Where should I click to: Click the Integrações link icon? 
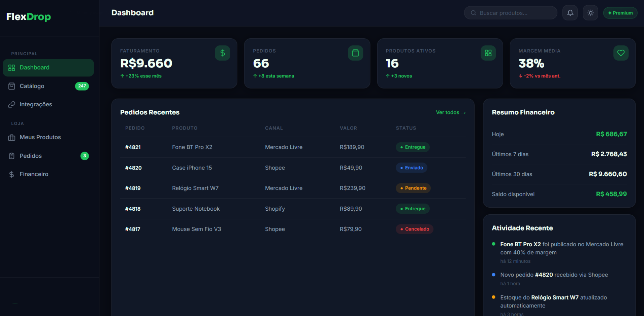[11, 104]
